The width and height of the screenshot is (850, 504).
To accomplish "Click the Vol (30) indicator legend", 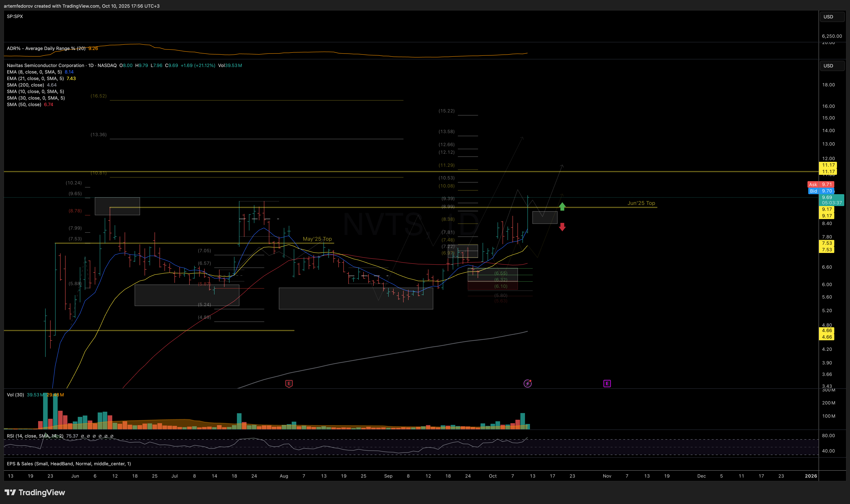I will tap(15, 395).
